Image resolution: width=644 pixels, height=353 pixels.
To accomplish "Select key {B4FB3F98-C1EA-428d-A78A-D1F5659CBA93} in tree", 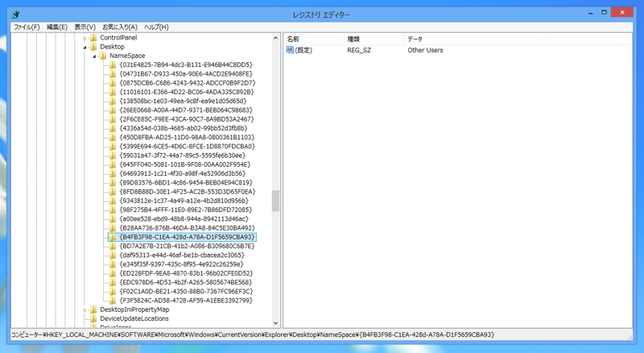I will (x=187, y=237).
